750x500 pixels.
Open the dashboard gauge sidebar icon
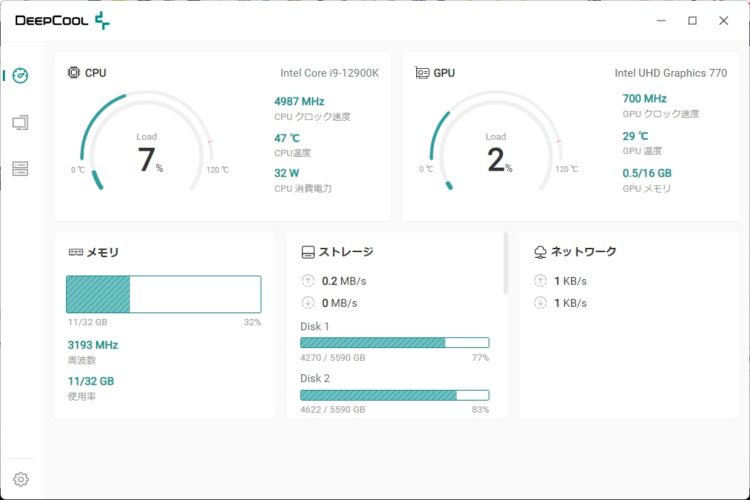pos(21,76)
